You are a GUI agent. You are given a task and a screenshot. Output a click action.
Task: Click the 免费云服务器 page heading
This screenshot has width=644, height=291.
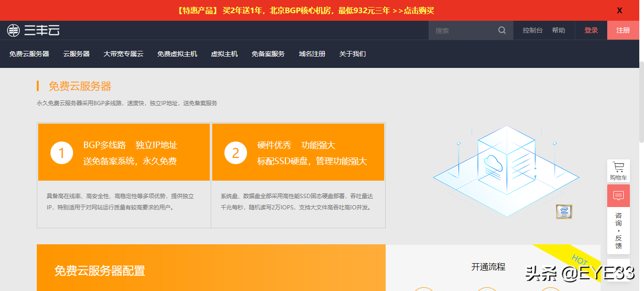[80, 86]
